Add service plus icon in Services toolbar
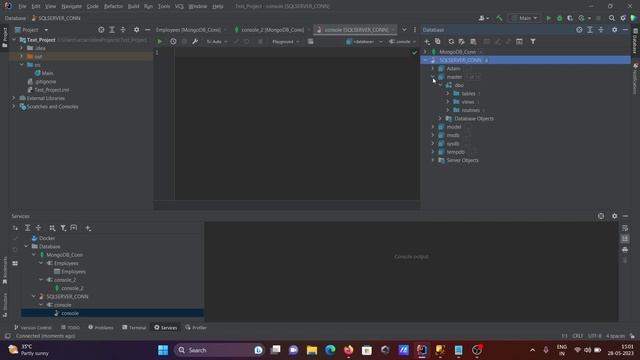The image size is (640, 360). [x=88, y=228]
